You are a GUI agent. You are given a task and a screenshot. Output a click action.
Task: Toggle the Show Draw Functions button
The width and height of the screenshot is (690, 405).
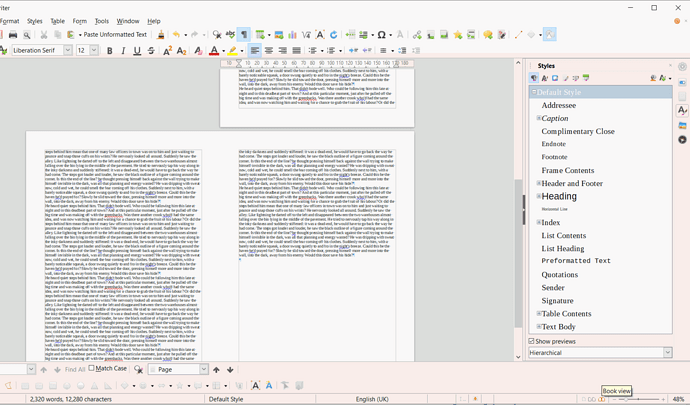550,35
